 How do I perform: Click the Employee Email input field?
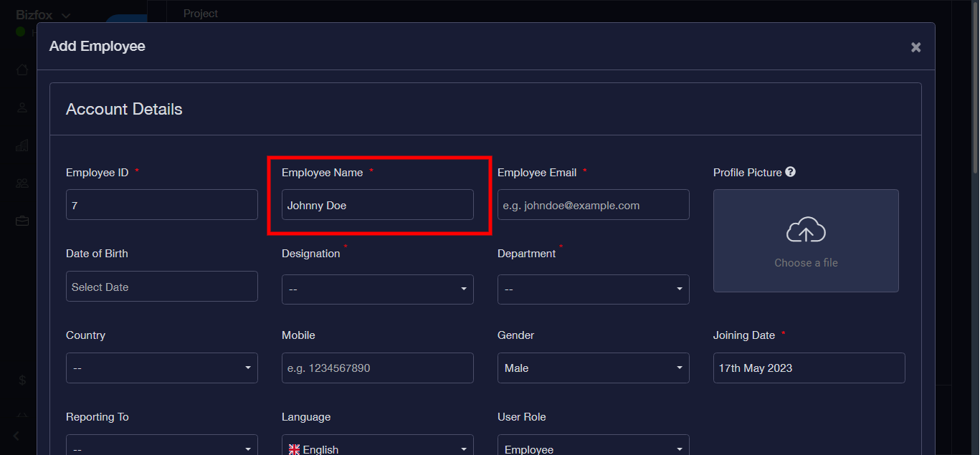coord(593,205)
